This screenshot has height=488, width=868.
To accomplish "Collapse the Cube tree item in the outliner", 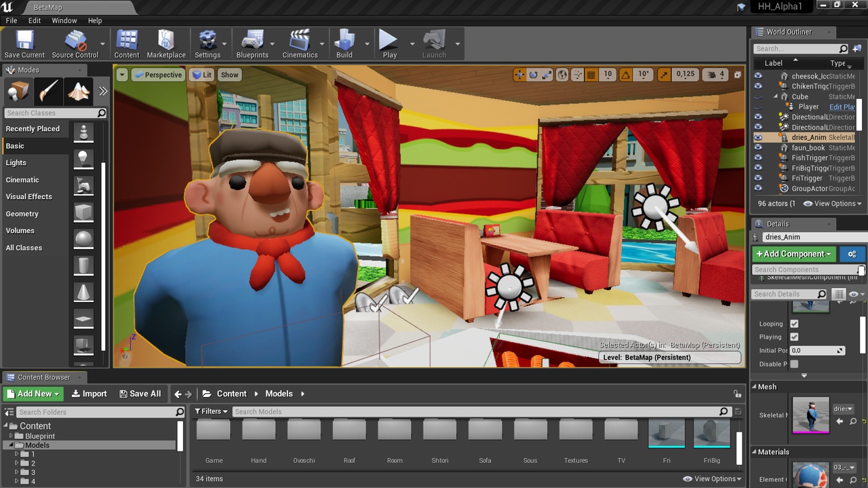I will (x=776, y=96).
